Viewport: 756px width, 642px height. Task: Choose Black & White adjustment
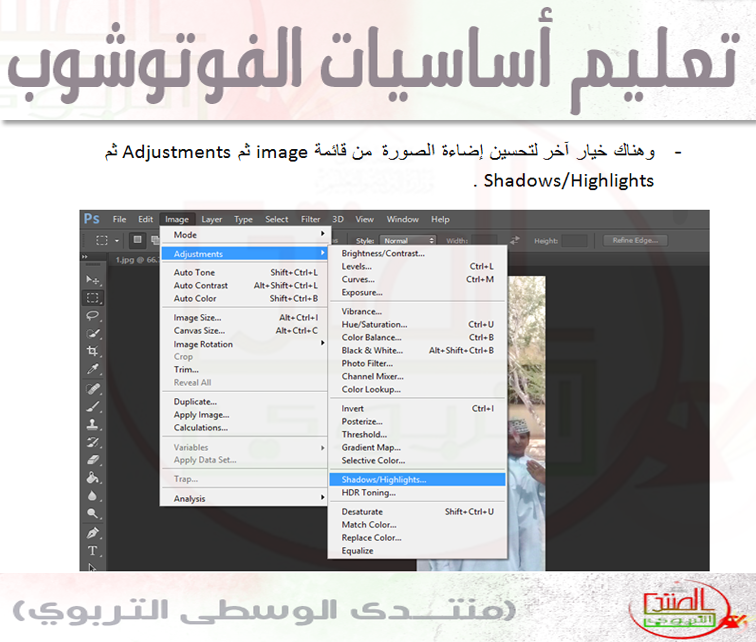[418, 350]
